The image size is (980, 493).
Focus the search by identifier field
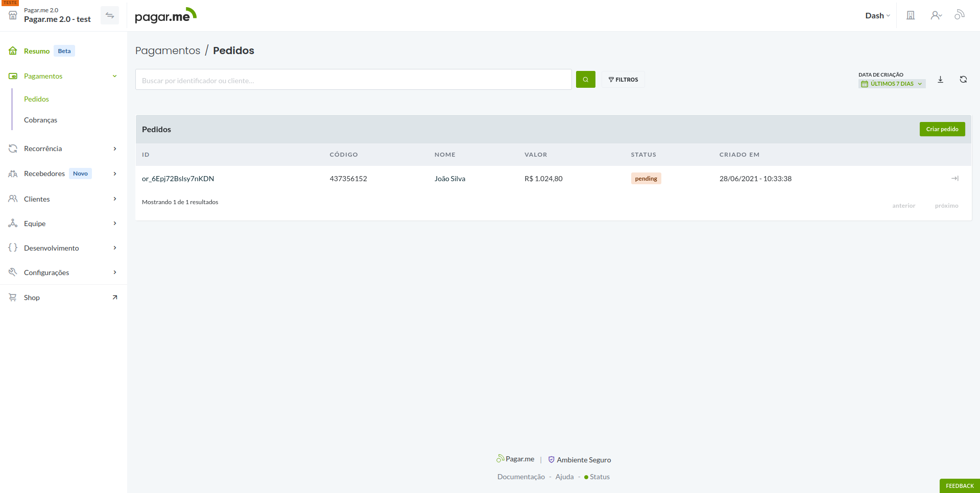point(353,80)
